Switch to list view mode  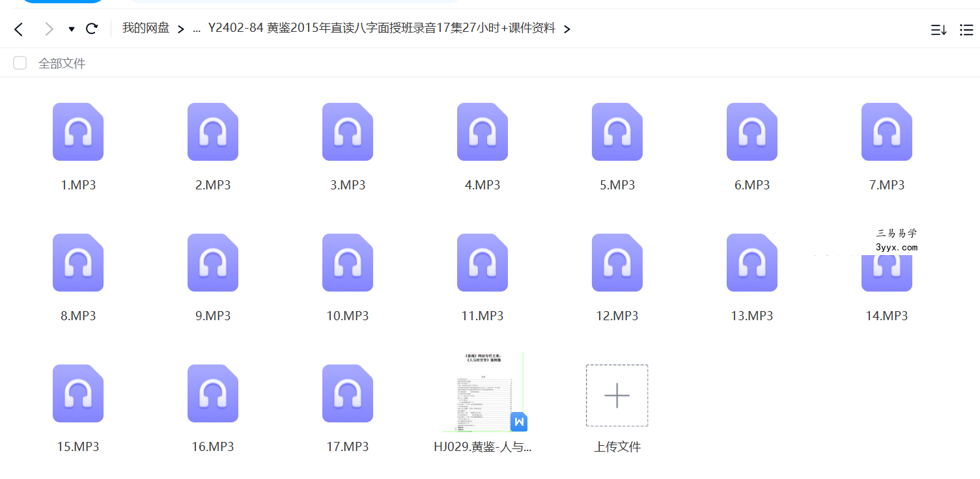click(966, 29)
